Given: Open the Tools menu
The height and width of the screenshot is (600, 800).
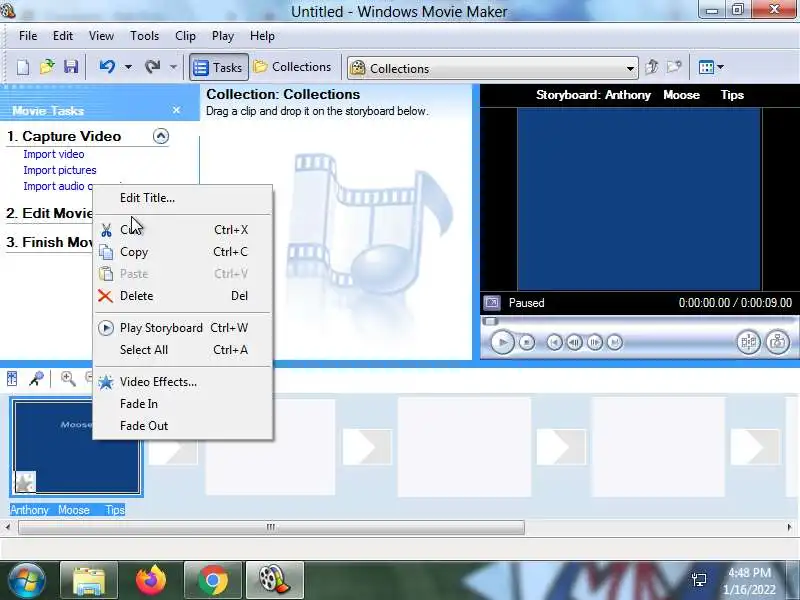Looking at the screenshot, I should tap(144, 36).
